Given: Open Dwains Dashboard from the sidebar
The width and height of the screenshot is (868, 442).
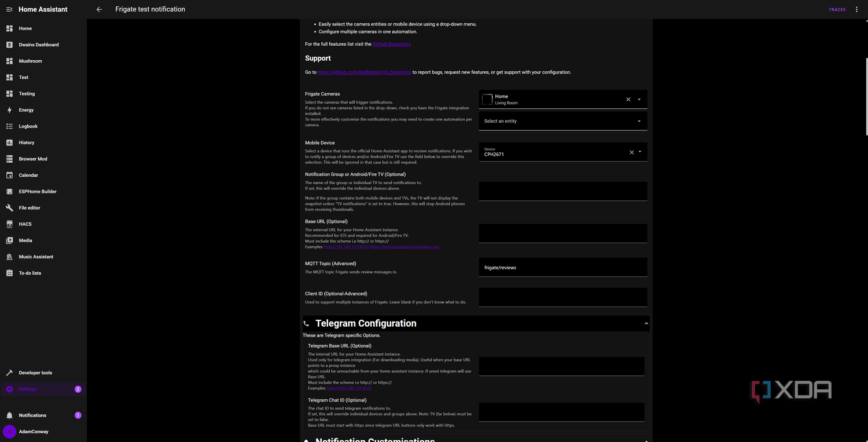Looking at the screenshot, I should click(x=43, y=45).
